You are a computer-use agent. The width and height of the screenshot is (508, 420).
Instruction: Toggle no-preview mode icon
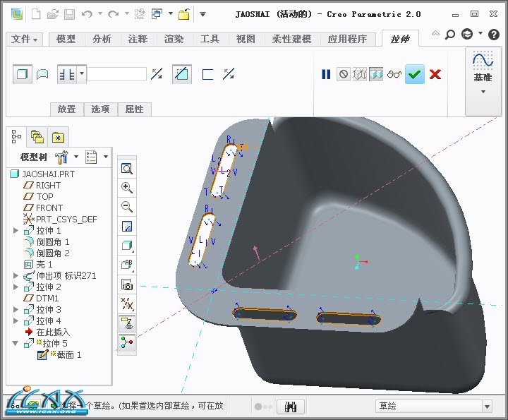pos(344,74)
